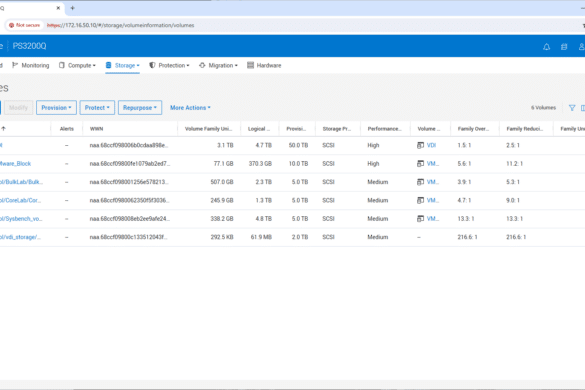
Task: Click volume group icon in 245.9 GB row
Action: (x=420, y=200)
